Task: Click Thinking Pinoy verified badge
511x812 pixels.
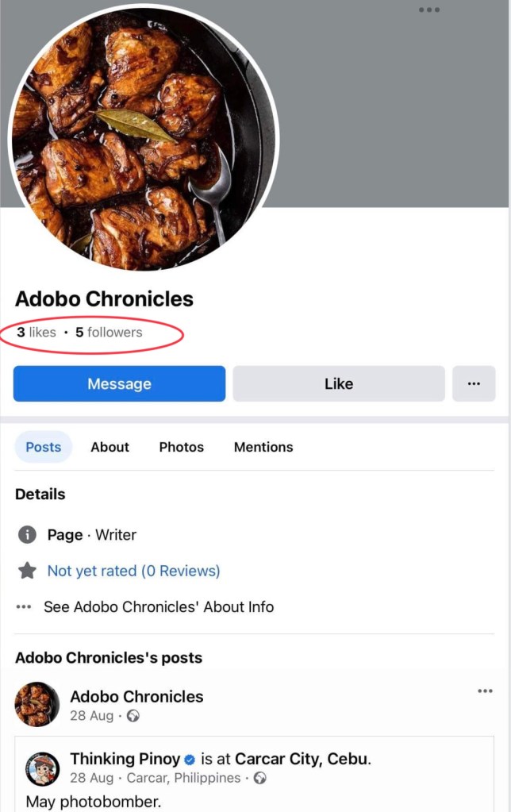Action: point(190,760)
